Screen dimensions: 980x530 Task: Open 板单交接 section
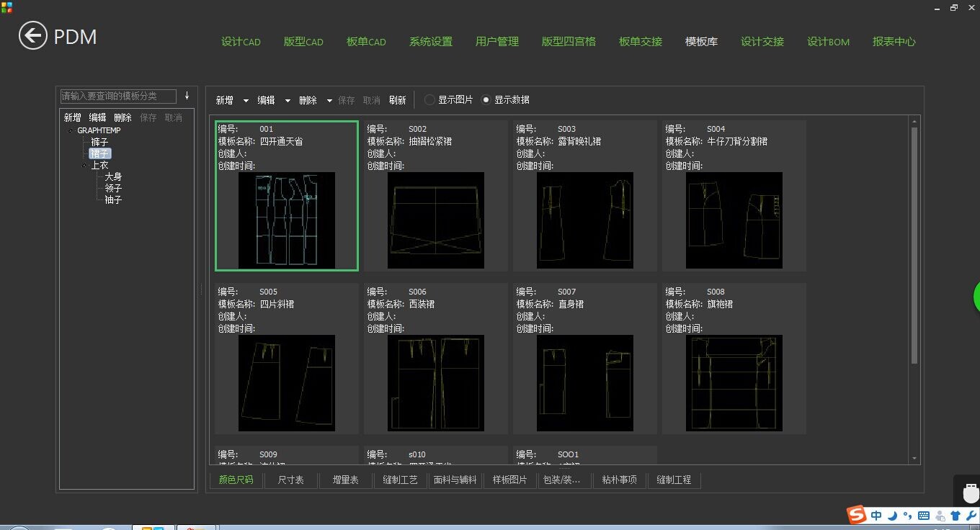click(x=641, y=42)
